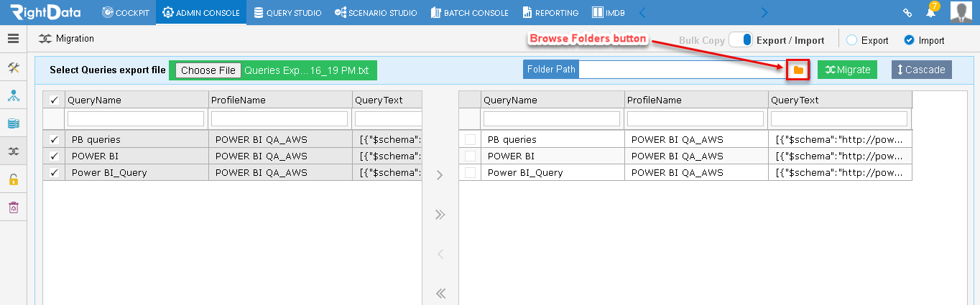Check the right PB queries row checkbox
The height and width of the screenshot is (305, 980).
[470, 139]
